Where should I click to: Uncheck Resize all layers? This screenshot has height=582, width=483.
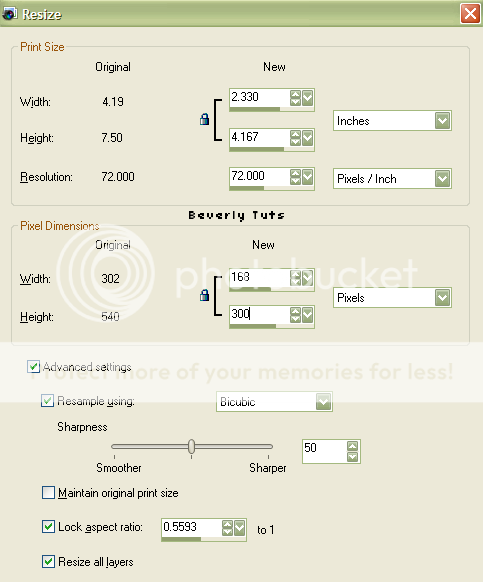(48, 561)
